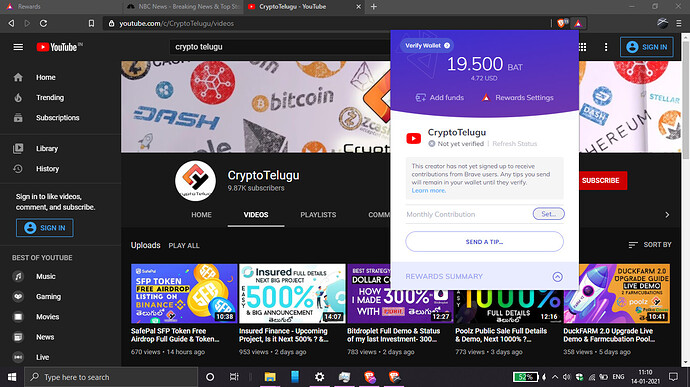Viewport: 690px width, 387px height.
Task: Reload the page
Action: [43, 23]
